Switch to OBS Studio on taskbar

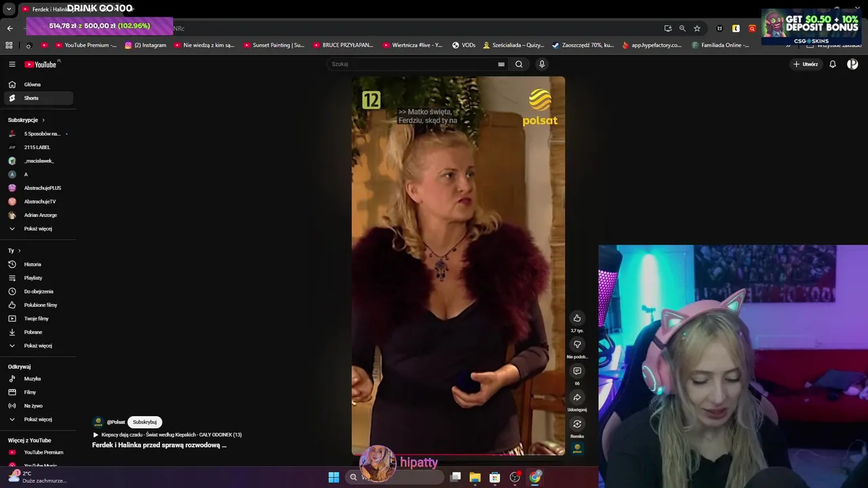(515, 477)
